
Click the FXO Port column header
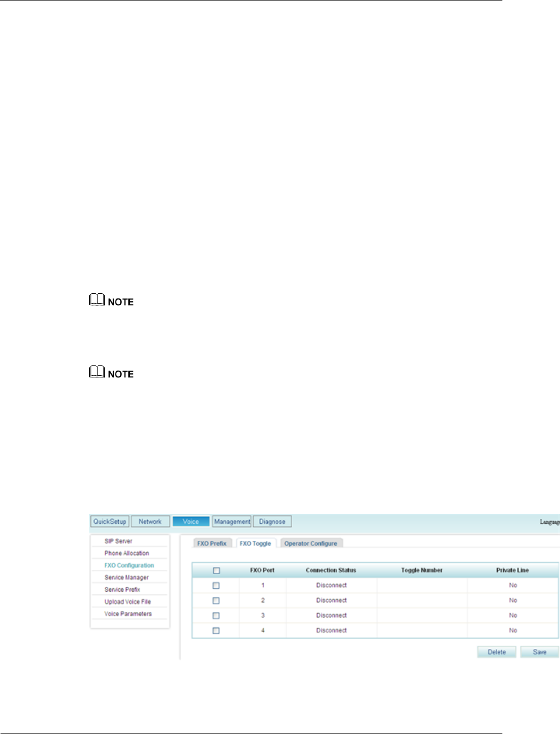tap(263, 570)
